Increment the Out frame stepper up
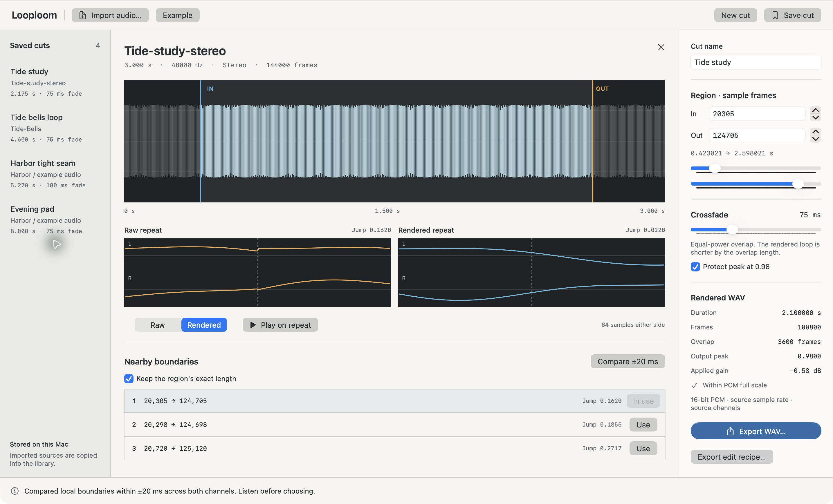This screenshot has width=833, height=504. 815,131
